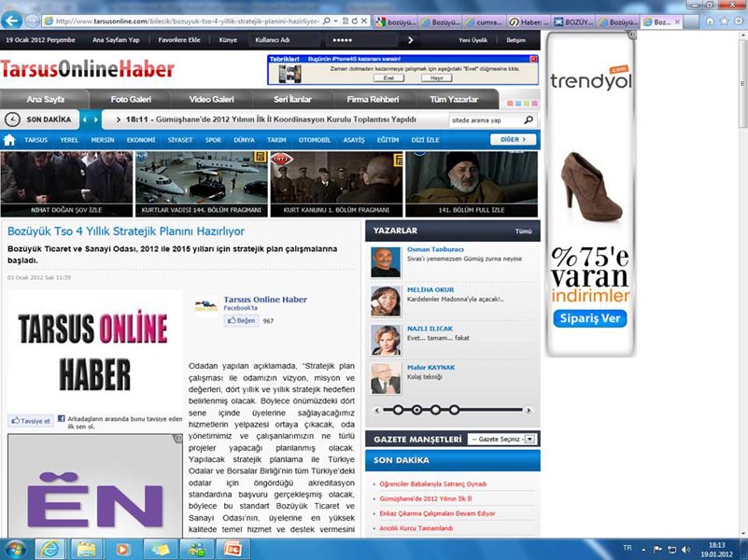Pick the green theme color swatch

[527, 104]
